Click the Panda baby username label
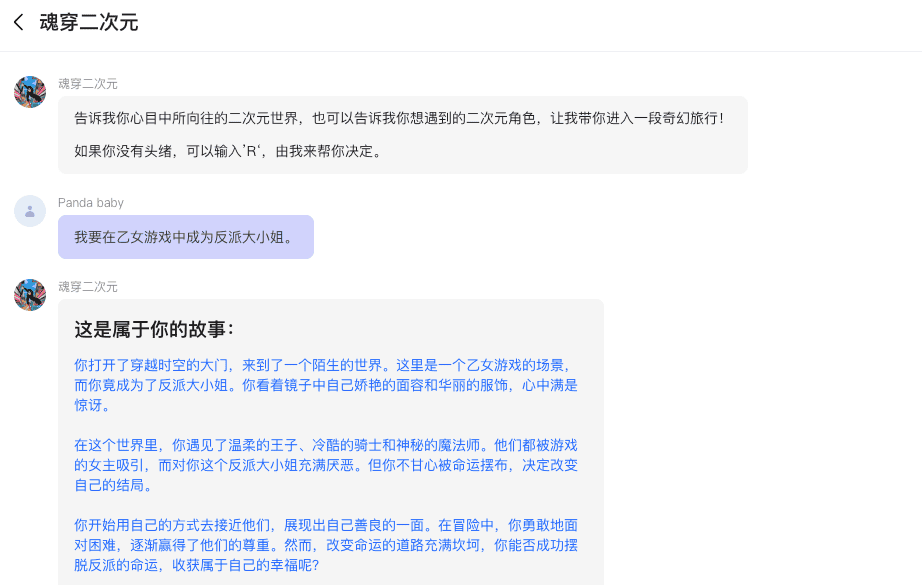Viewport: 922px width, 585px height. click(x=91, y=203)
